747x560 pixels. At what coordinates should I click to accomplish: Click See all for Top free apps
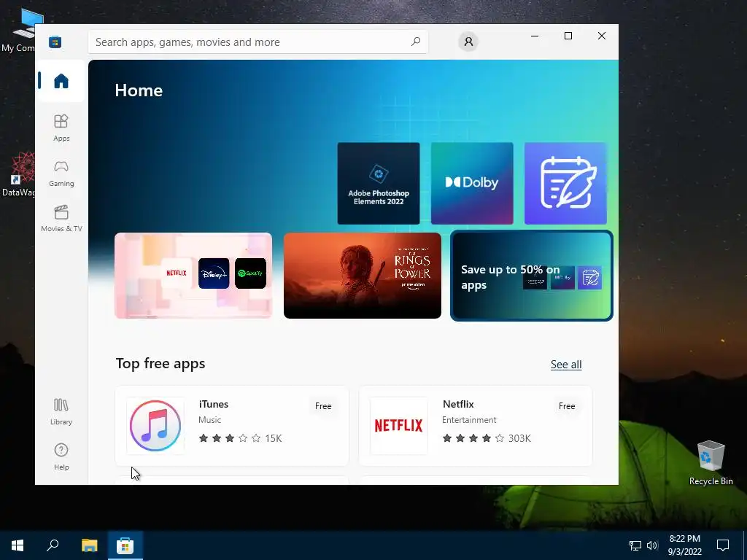pyautogui.click(x=566, y=365)
